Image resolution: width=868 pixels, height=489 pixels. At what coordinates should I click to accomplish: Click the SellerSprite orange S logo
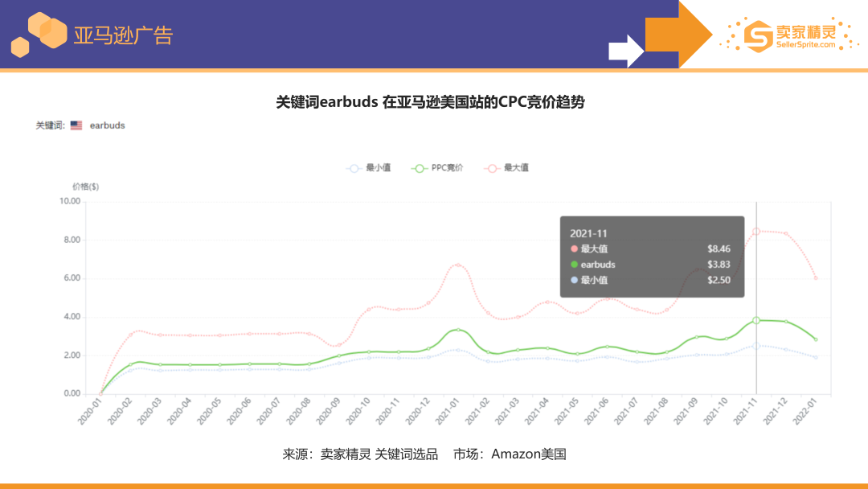pos(758,35)
